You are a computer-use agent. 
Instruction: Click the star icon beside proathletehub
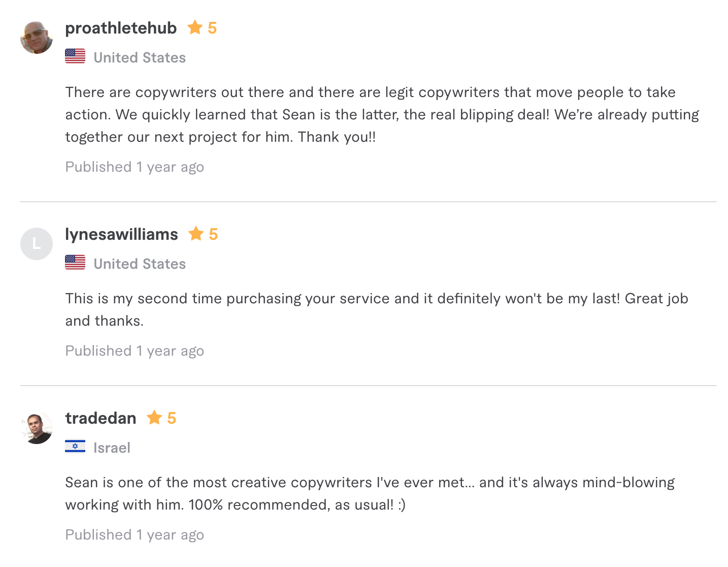click(x=195, y=27)
